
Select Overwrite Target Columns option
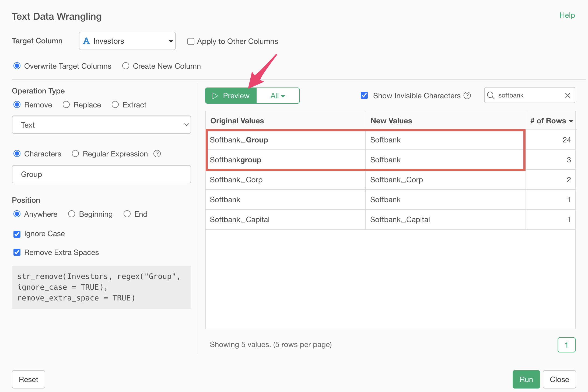click(x=17, y=66)
